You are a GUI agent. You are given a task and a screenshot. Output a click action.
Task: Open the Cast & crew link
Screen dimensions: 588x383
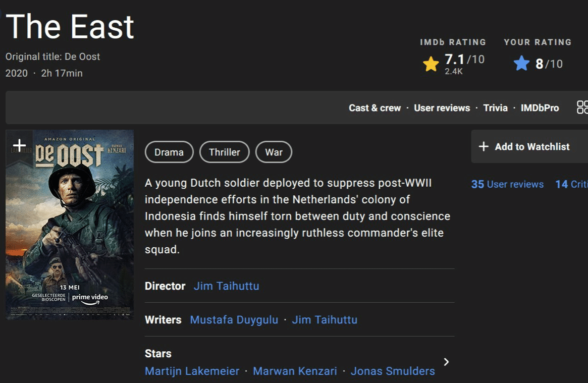[x=375, y=108]
